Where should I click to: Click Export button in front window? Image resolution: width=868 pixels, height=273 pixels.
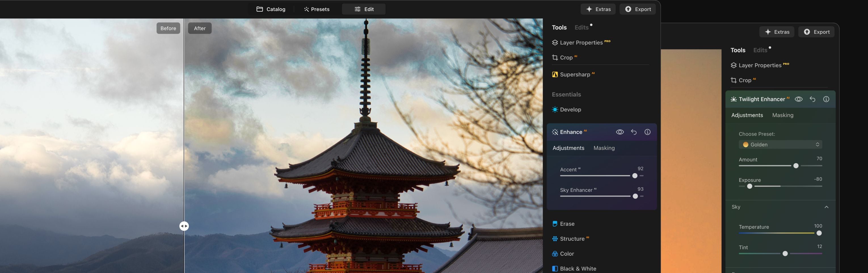click(637, 9)
